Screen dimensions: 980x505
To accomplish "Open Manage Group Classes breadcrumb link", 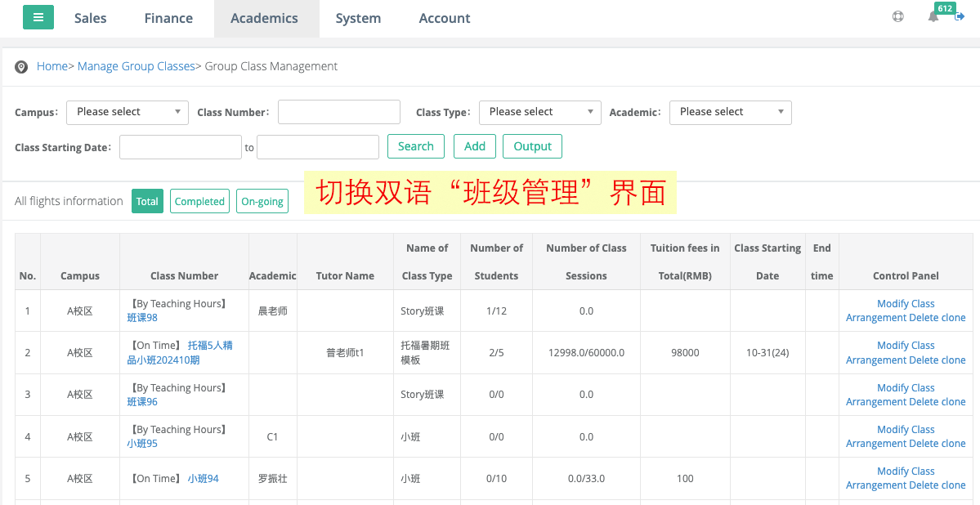I will click(x=136, y=66).
